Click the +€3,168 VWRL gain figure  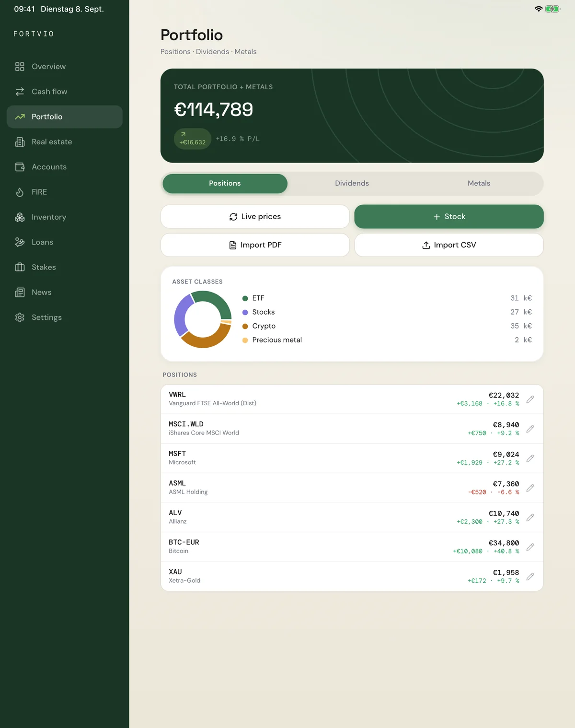[470, 403]
